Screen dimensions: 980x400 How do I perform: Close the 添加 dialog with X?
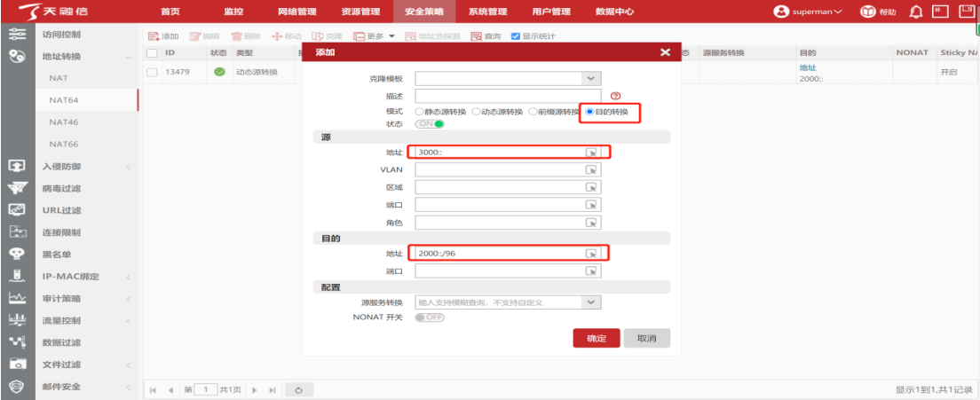click(x=665, y=52)
